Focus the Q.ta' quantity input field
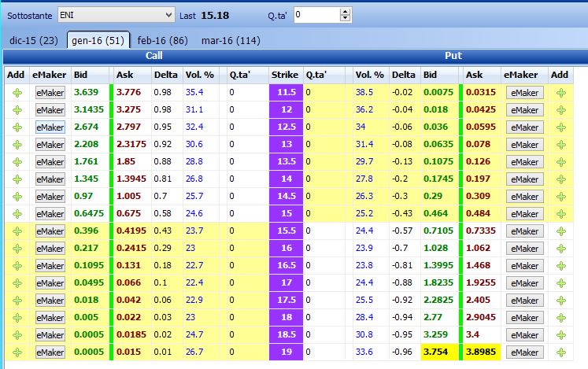The width and height of the screenshot is (588, 369). coord(317,15)
